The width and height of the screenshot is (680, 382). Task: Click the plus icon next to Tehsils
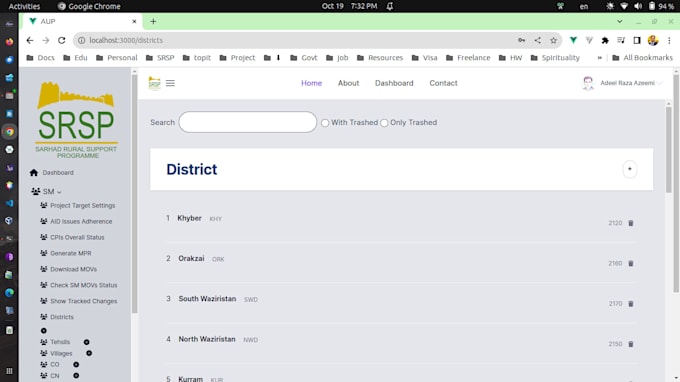tap(86, 342)
